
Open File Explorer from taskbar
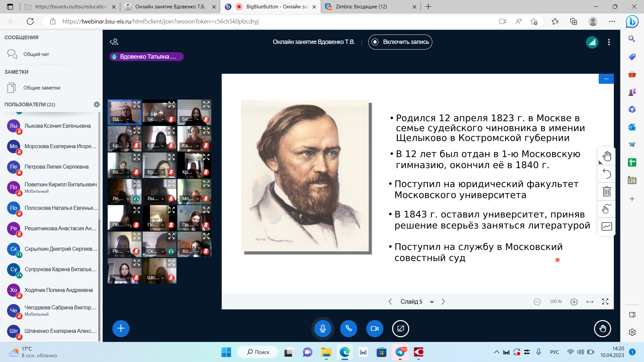click(326, 352)
